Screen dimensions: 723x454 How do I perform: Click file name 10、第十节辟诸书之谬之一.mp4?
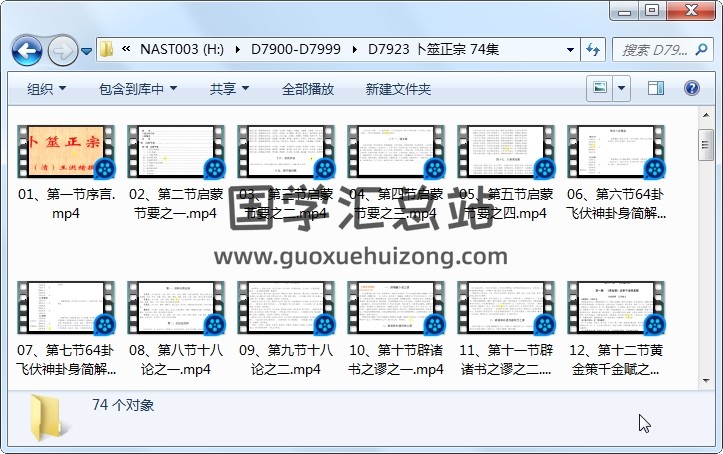[396, 360]
